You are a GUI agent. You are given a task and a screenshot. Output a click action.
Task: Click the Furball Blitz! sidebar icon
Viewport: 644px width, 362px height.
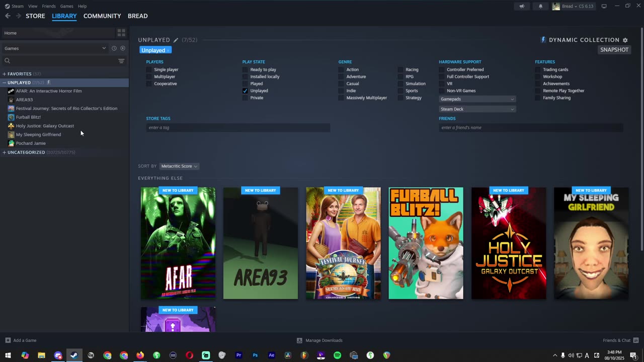(x=11, y=117)
